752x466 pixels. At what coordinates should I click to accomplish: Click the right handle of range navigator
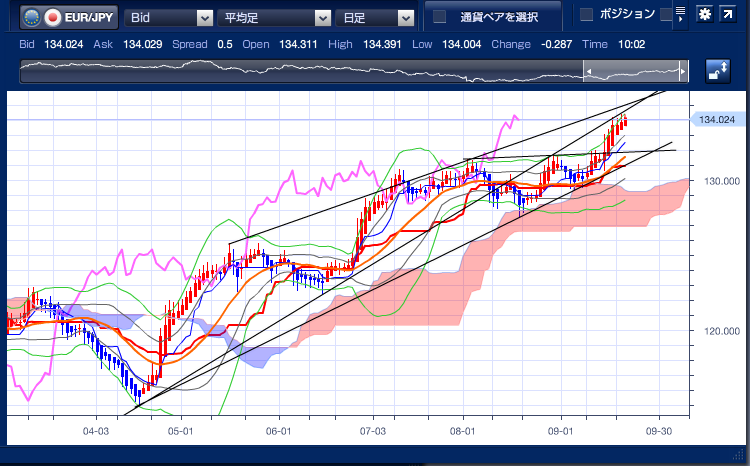point(683,72)
